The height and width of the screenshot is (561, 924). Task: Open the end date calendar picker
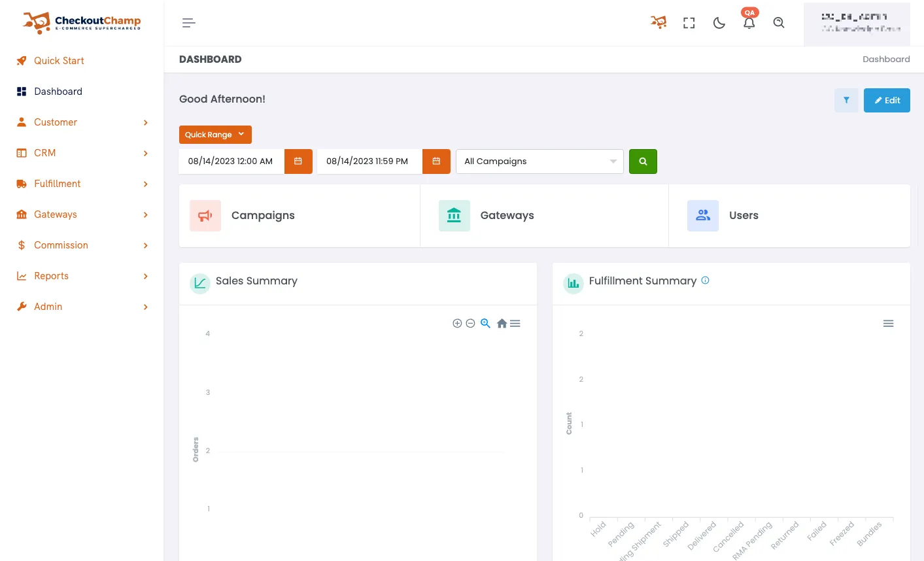click(436, 161)
